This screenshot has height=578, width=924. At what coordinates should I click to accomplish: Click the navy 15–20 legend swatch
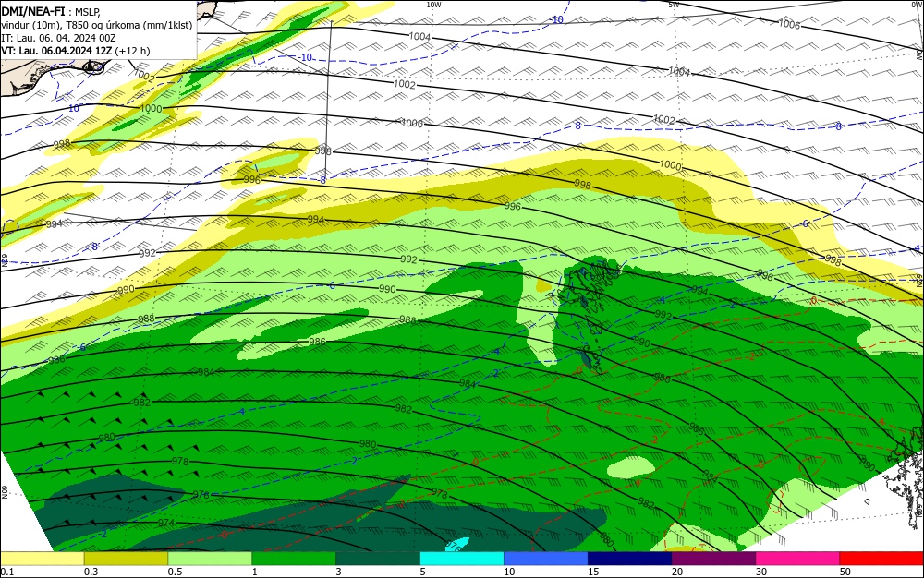pyautogui.click(x=630, y=559)
